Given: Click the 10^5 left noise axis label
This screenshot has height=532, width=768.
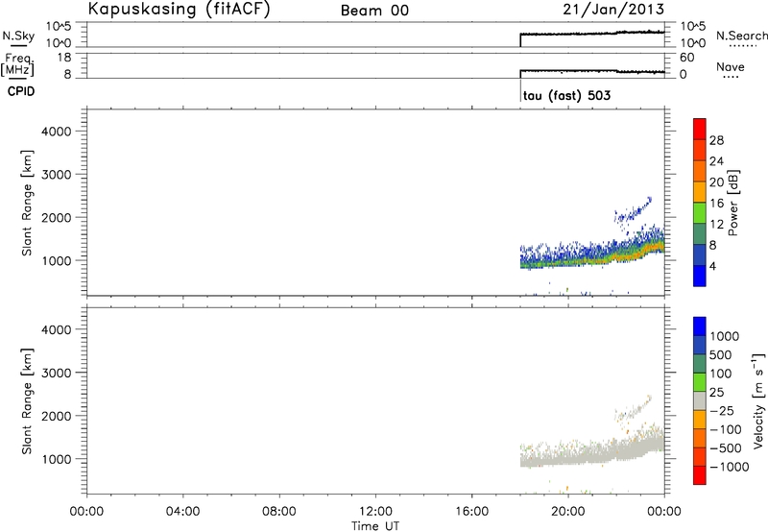Looking at the screenshot, I should (59, 27).
